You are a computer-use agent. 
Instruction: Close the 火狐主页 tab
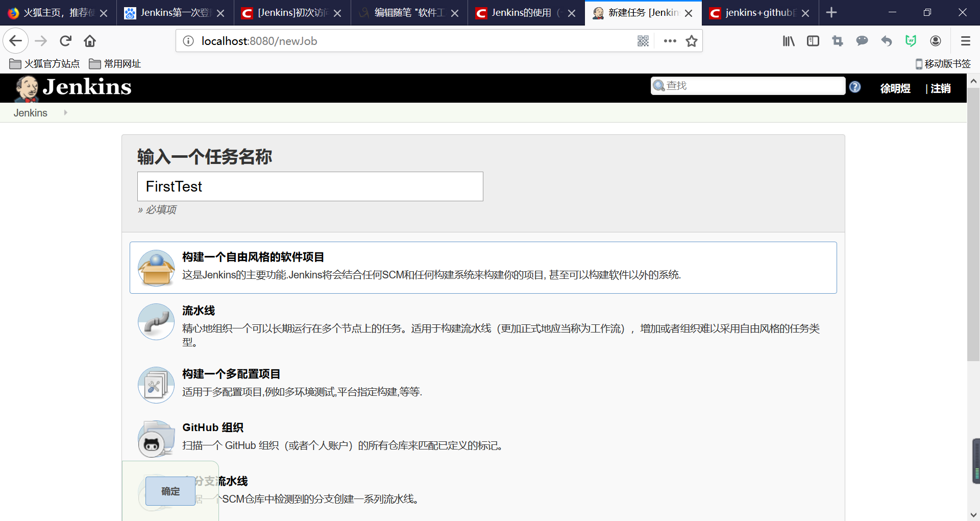click(104, 13)
